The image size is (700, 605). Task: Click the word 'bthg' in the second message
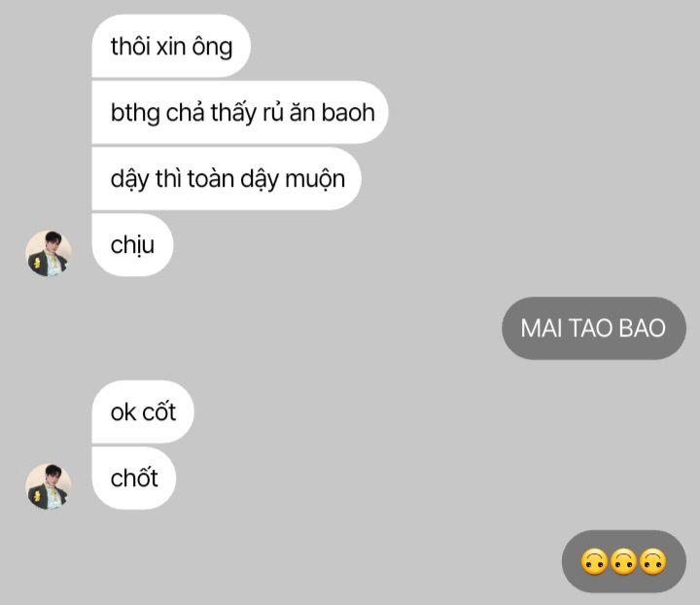(135, 113)
